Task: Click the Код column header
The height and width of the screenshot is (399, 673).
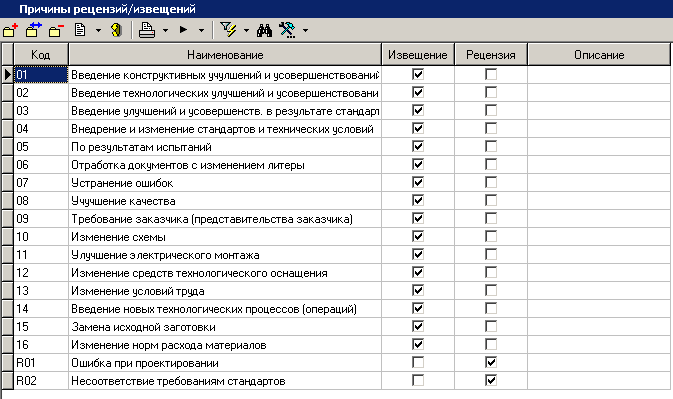Action: 41,54
